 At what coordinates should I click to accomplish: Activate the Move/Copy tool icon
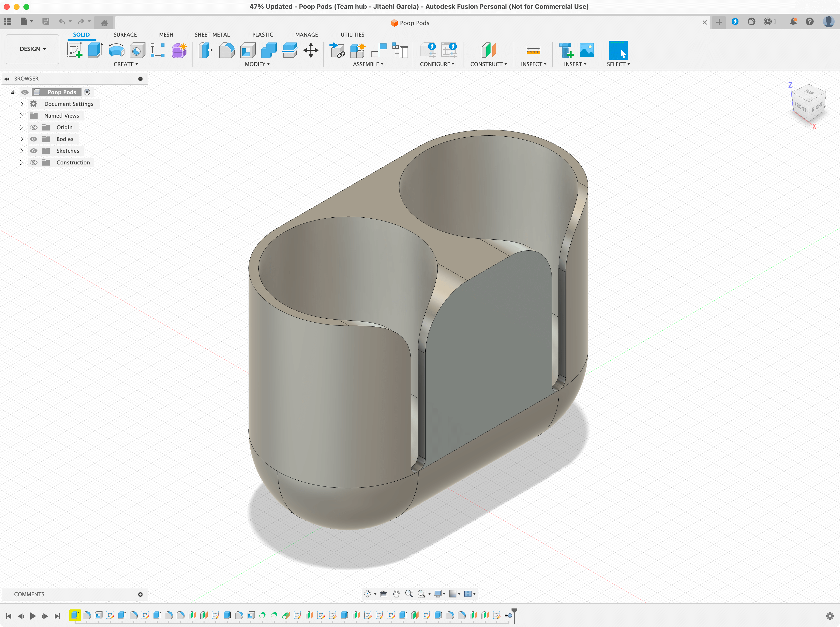tap(310, 50)
